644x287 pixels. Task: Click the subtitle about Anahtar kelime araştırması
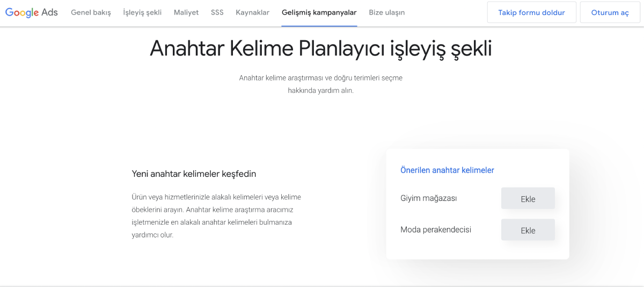tap(320, 84)
